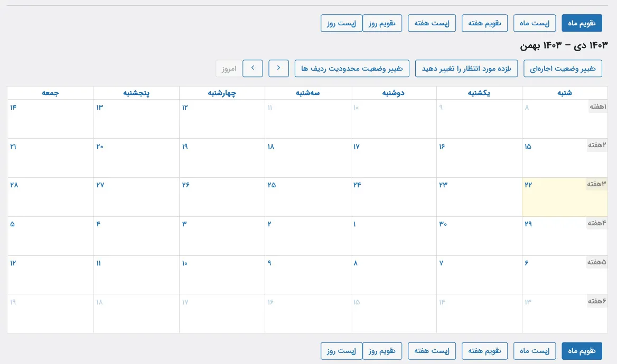
Task: Click the bottom تقویم ماه view tab
Action: click(582, 351)
